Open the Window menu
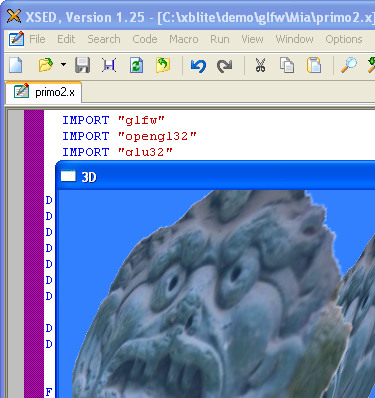The width and height of the screenshot is (375, 398). coord(294,39)
